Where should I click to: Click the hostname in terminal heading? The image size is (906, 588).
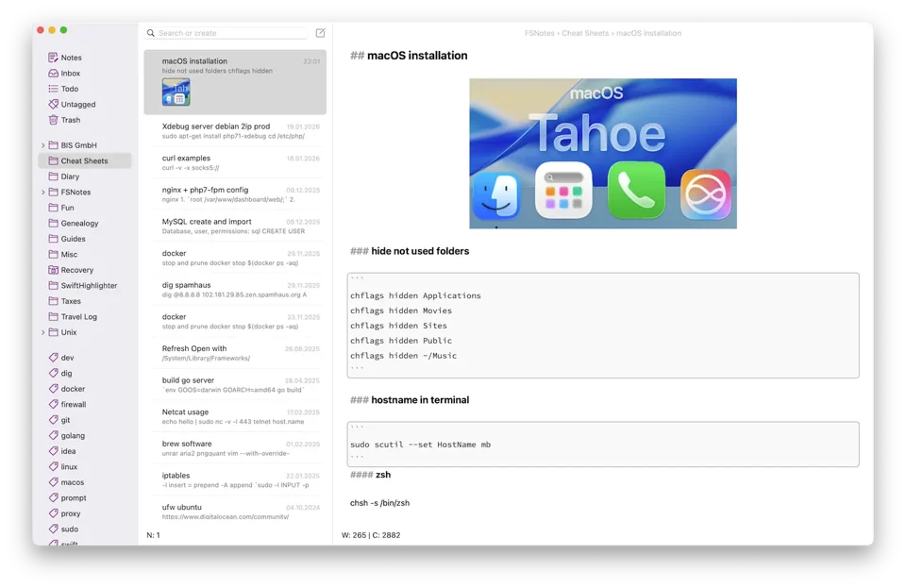[420, 399]
